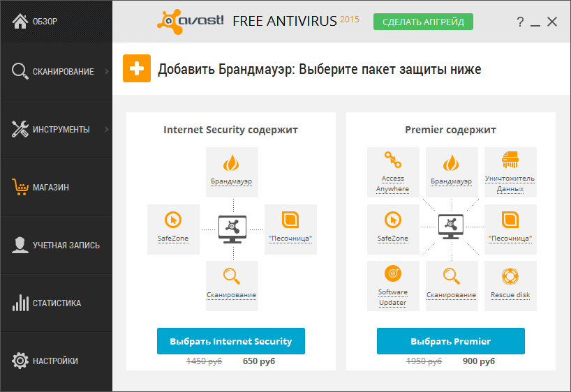Expand the Сканирование sidebar submenu arrow
571x392 pixels.
[x=106, y=71]
